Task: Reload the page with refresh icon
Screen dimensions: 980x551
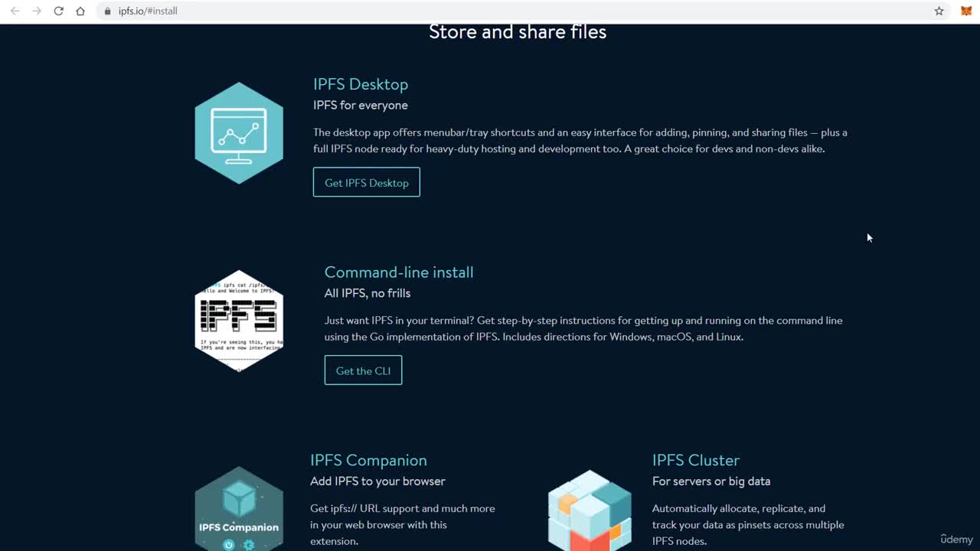Action: [58, 11]
